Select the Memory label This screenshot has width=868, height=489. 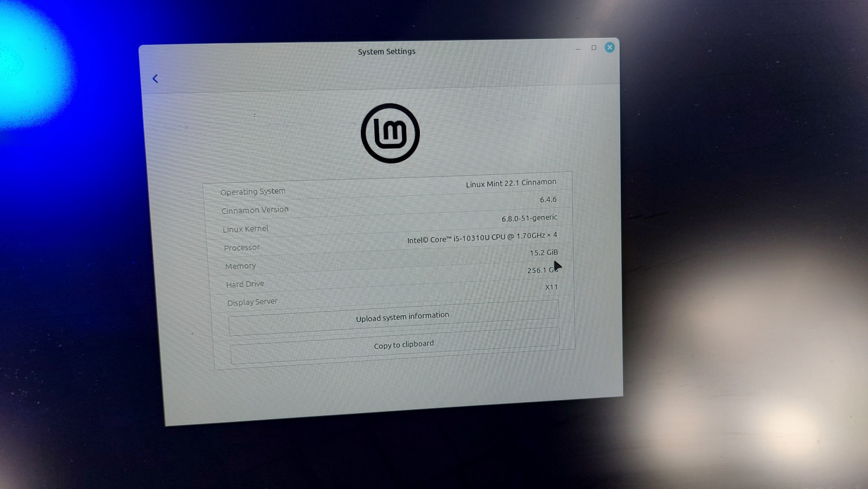point(240,266)
